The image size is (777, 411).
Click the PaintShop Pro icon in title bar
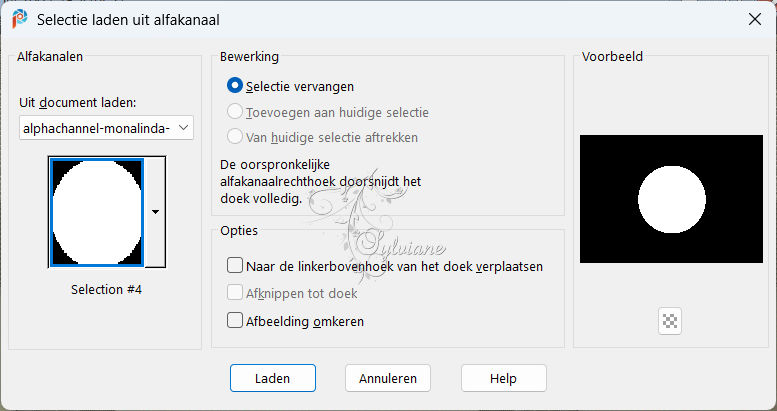point(19,19)
